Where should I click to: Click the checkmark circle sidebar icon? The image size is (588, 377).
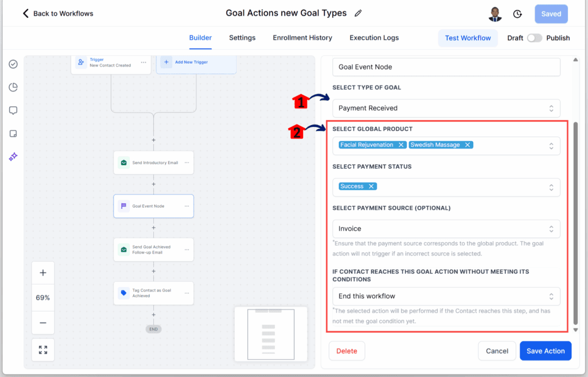13,64
